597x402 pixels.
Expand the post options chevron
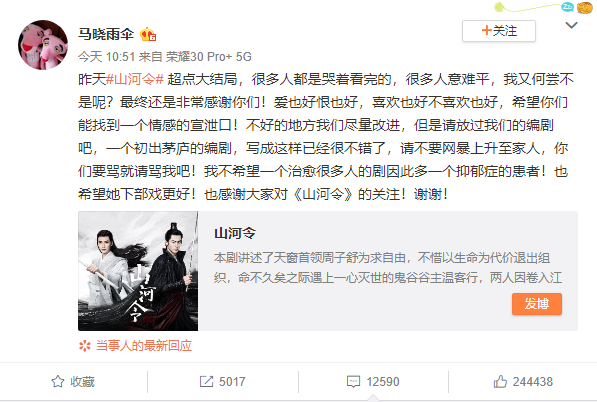571,26
